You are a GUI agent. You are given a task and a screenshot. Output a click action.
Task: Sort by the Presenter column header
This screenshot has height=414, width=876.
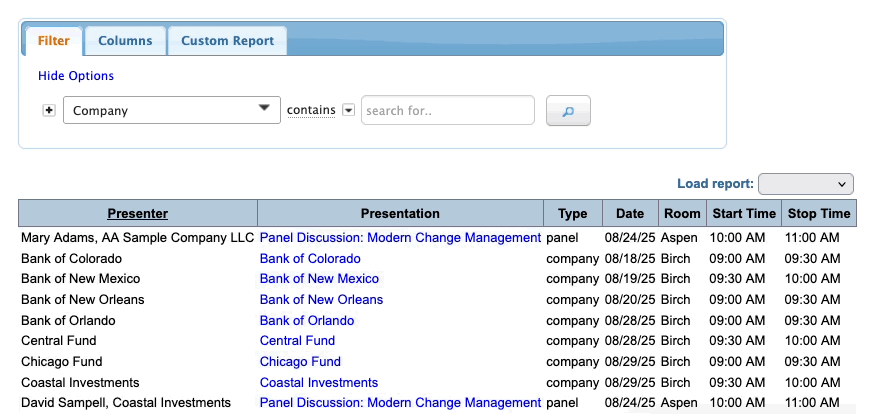pyautogui.click(x=138, y=213)
